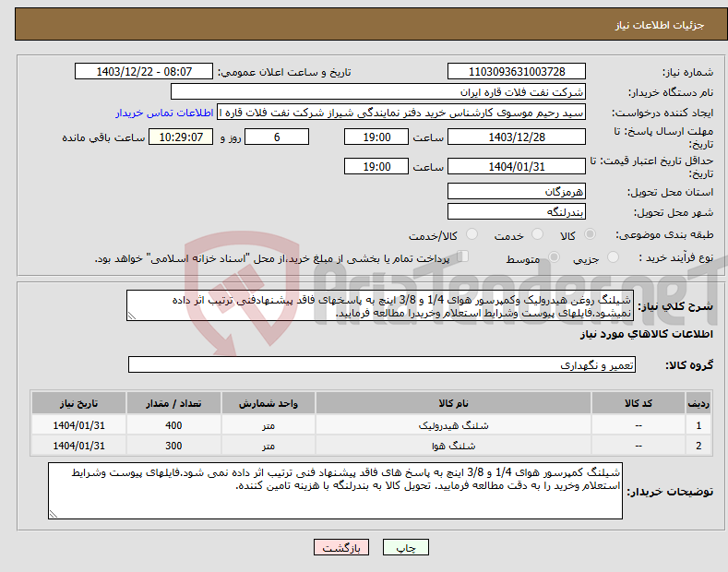Click the response deadline date 1403/12/28

pyautogui.click(x=517, y=137)
